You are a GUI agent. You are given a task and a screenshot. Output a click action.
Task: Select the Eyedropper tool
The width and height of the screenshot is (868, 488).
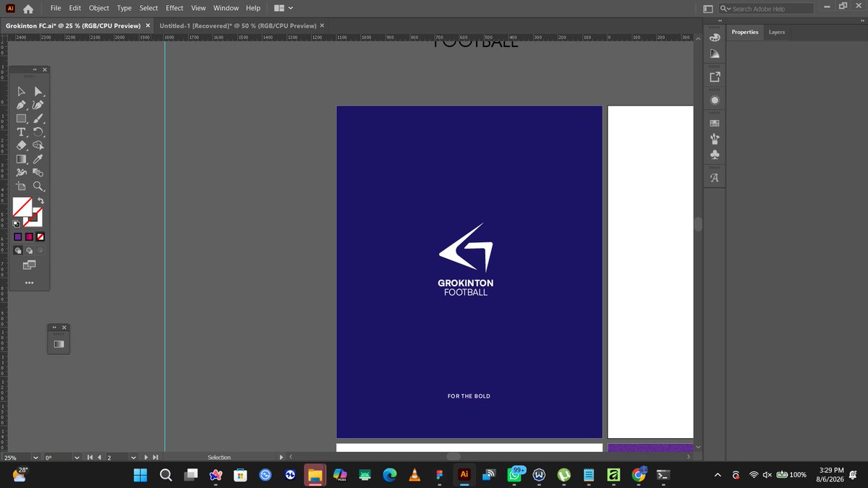pos(39,159)
